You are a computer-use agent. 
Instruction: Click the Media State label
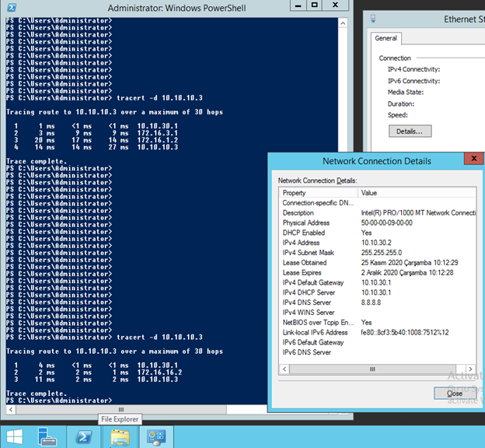(406, 92)
